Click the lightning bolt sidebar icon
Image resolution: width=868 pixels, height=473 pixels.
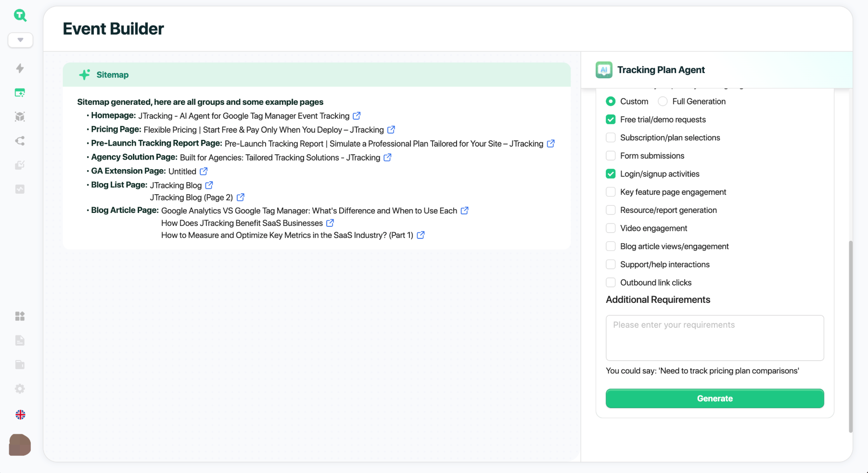tap(20, 68)
